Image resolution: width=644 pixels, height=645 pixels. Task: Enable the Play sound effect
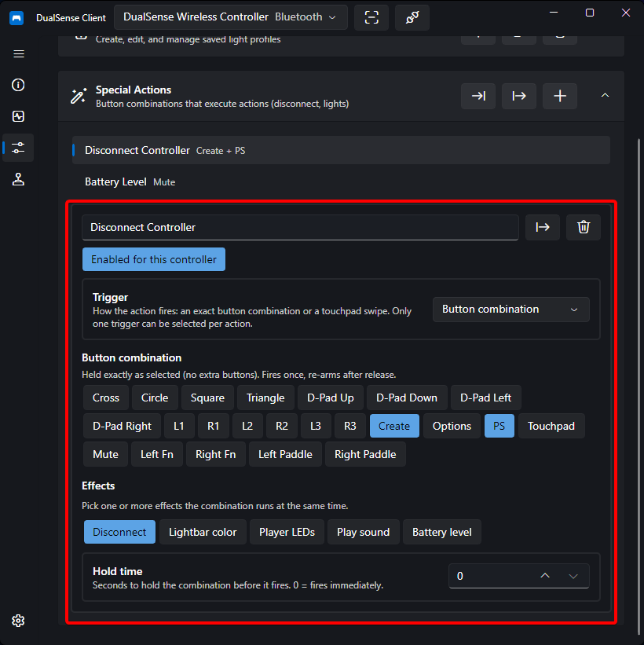(363, 532)
